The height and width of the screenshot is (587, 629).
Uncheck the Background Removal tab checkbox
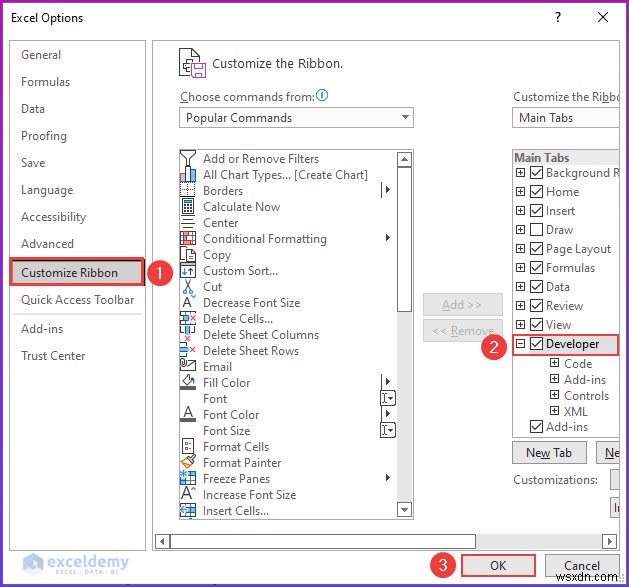(x=536, y=173)
